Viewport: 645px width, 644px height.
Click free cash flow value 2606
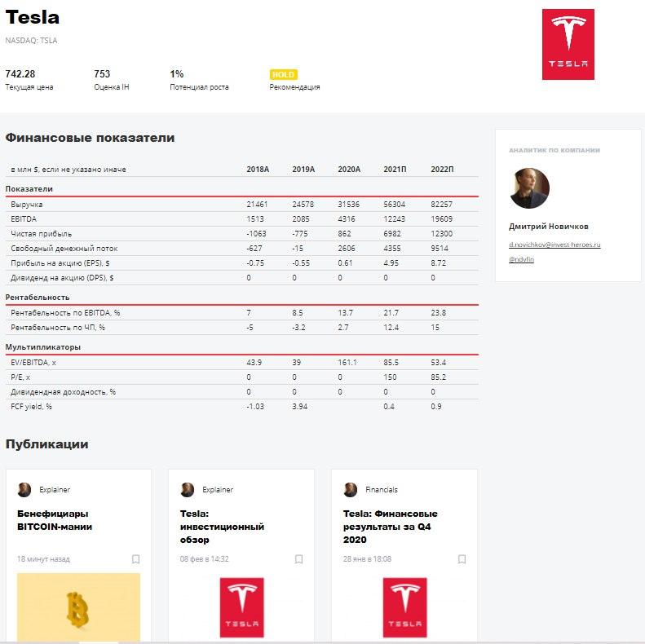click(347, 249)
